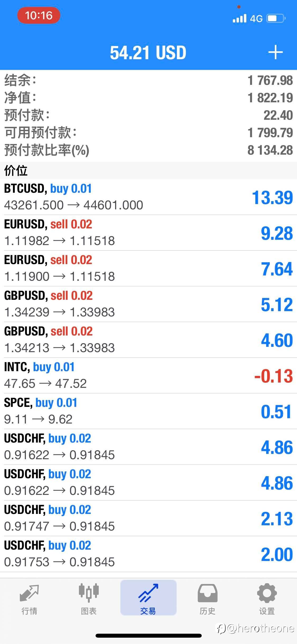The height and width of the screenshot is (644, 297).
Task: Tap the 54.21 USD total profit header
Action: (x=148, y=52)
